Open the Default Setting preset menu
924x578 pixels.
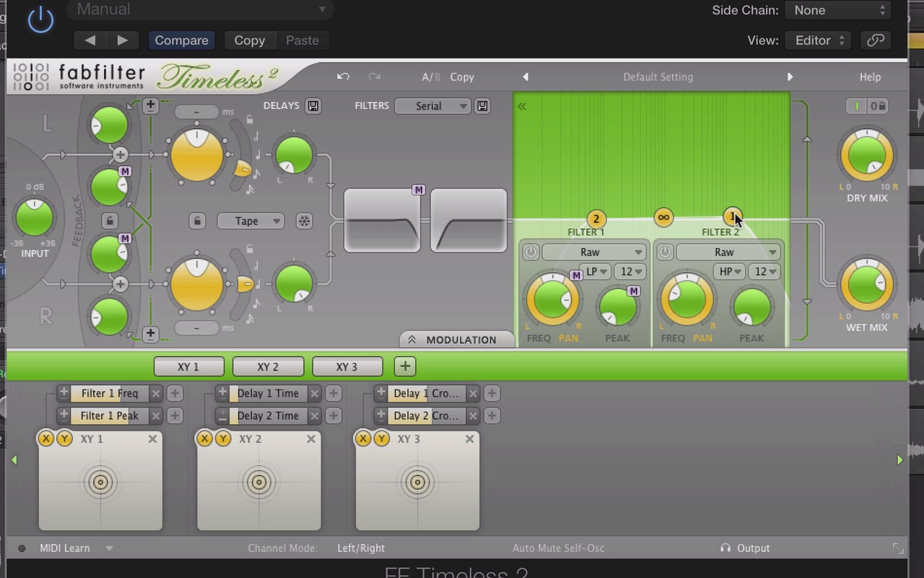(658, 77)
